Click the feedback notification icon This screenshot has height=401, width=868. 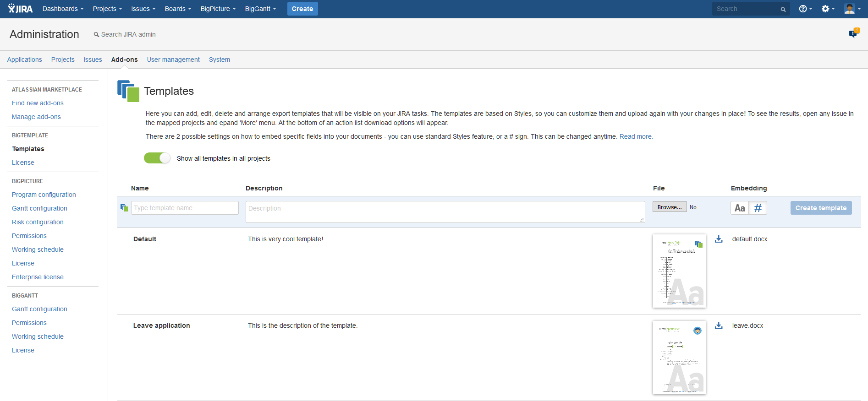coord(853,33)
